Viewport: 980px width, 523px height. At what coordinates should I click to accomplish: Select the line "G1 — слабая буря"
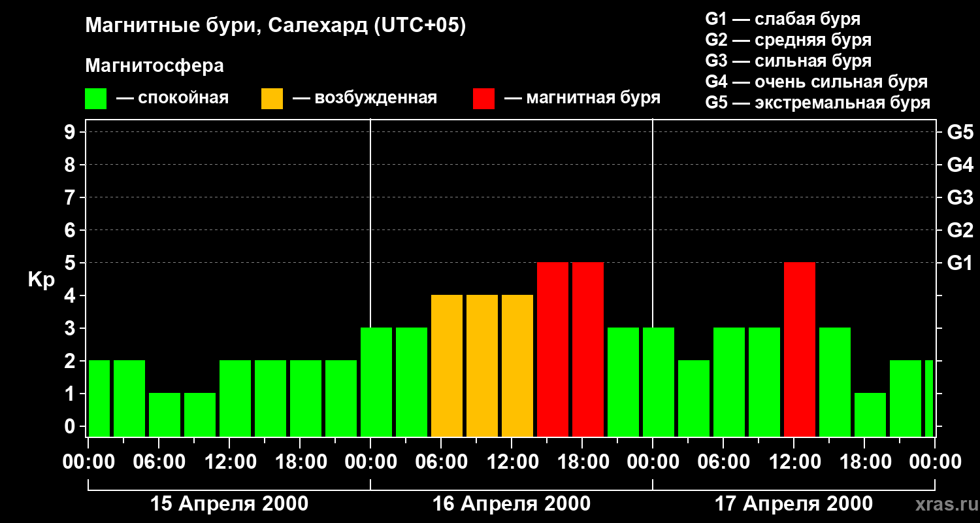[783, 19]
